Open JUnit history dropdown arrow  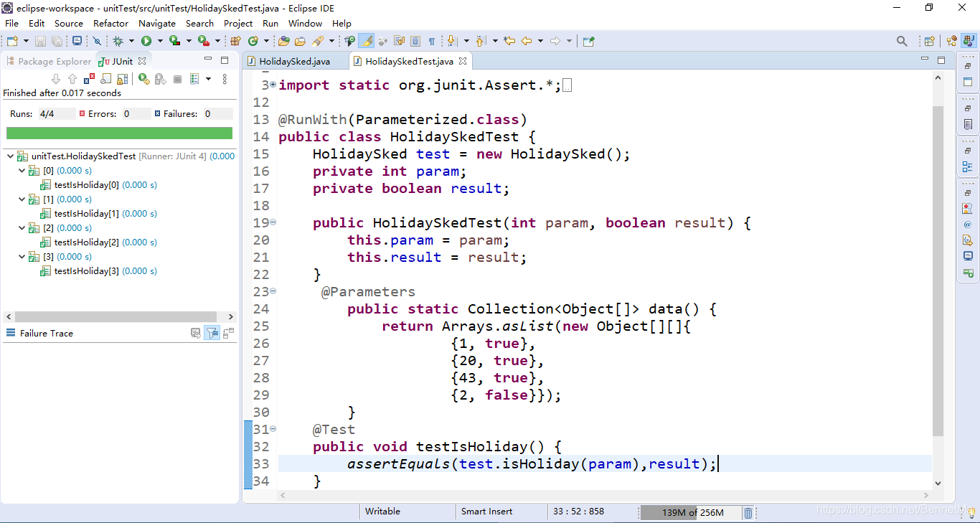tap(208, 79)
